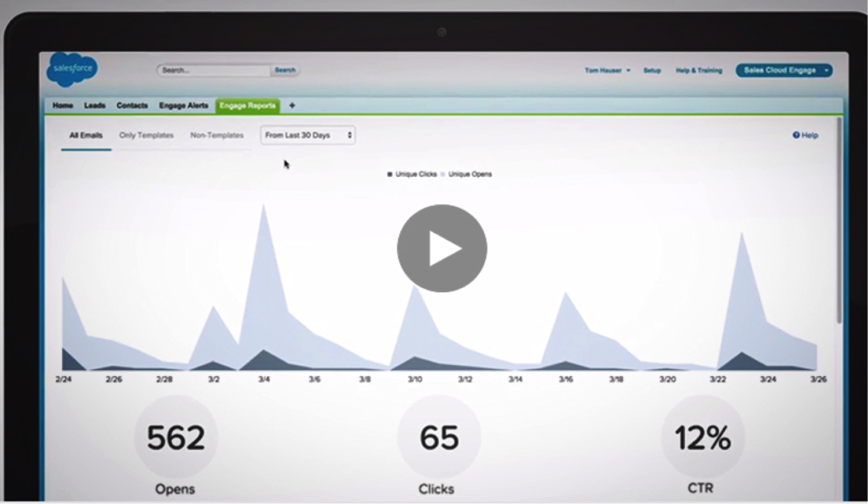Show Non-Templates emails
This screenshot has width=868, height=504.
(217, 136)
